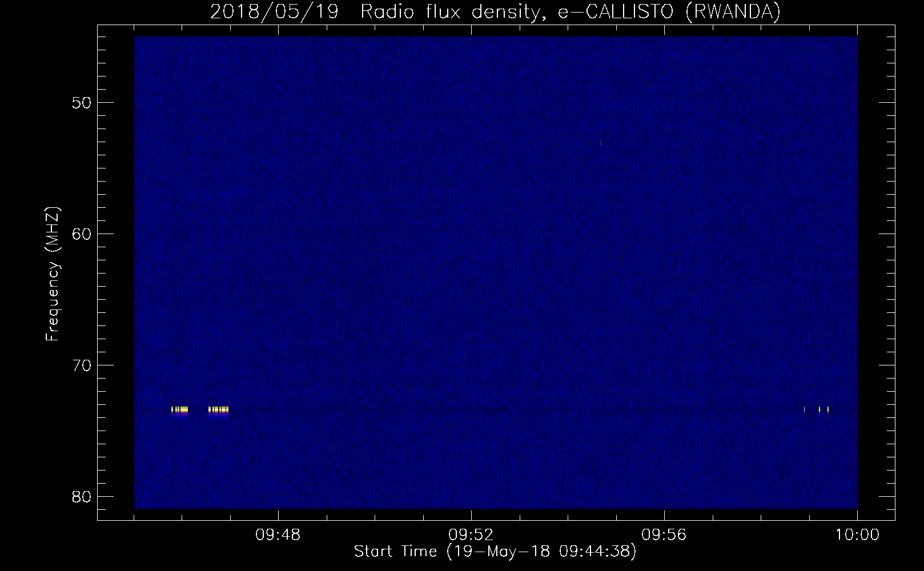Click the 09:48 time tick label
The width and height of the screenshot is (924, 571).
tap(278, 535)
